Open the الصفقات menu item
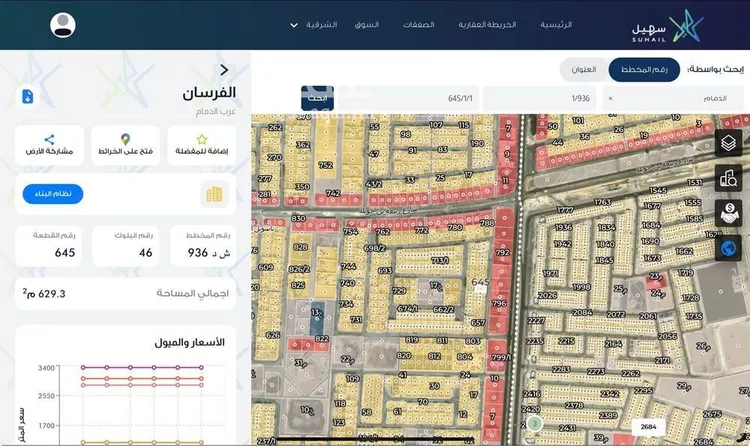Screen dimensions: 750x446 (x=418, y=24)
